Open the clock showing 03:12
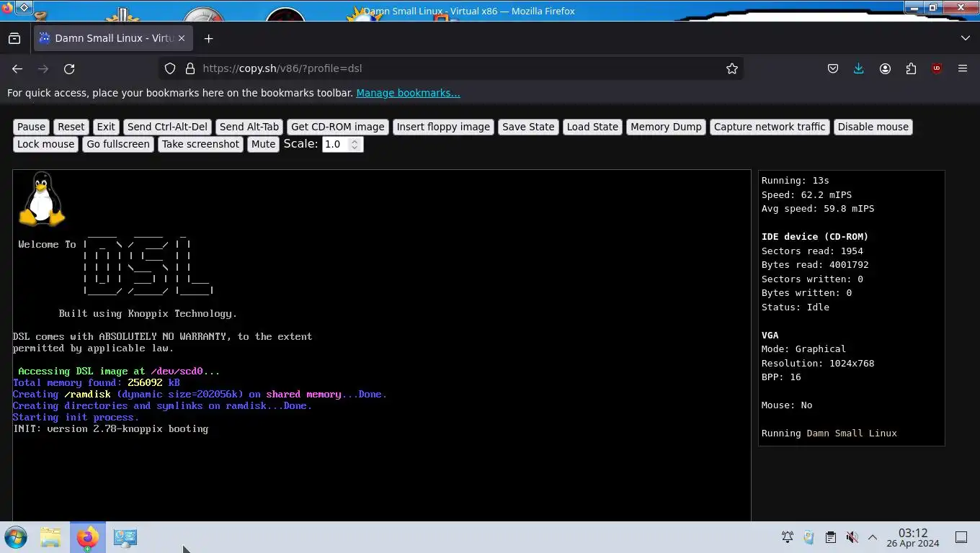The width and height of the screenshot is (980, 553). pyautogui.click(x=912, y=537)
